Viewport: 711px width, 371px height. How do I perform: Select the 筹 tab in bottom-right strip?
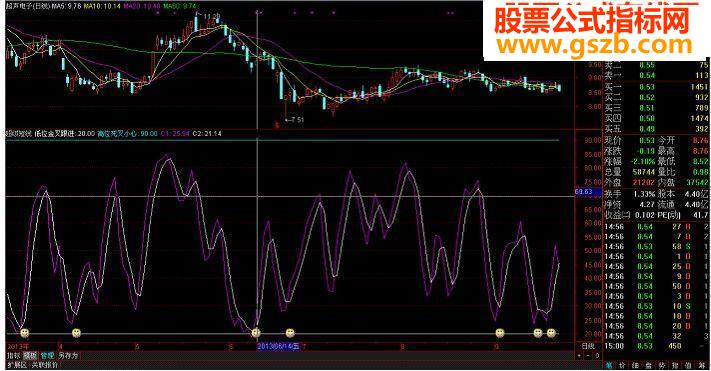703,365
